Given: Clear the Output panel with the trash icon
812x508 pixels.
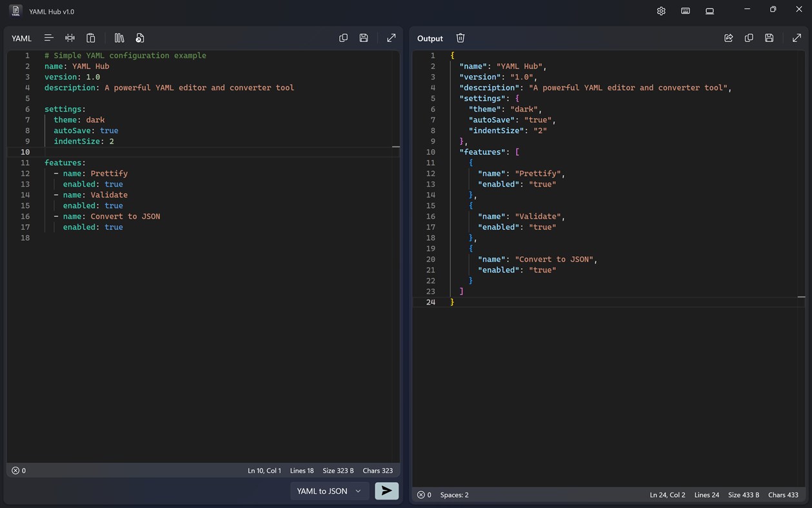Looking at the screenshot, I should point(460,38).
